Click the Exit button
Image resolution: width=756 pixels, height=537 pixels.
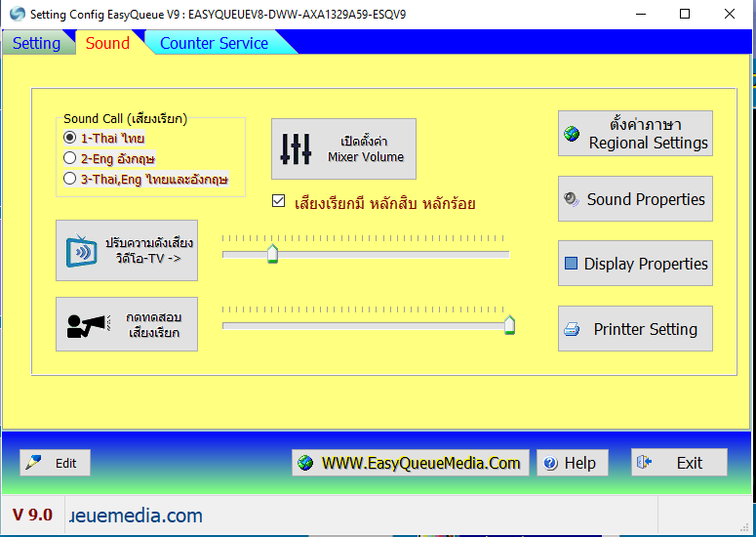point(679,463)
